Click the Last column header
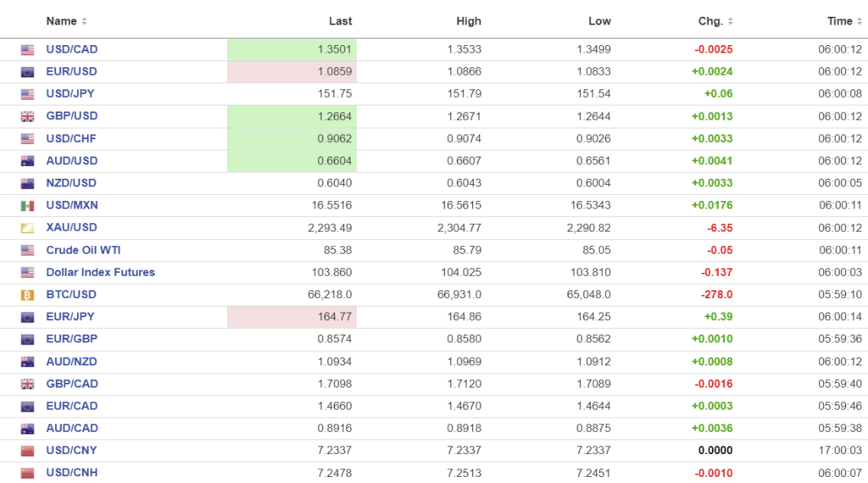The width and height of the screenshot is (868, 483). click(340, 21)
